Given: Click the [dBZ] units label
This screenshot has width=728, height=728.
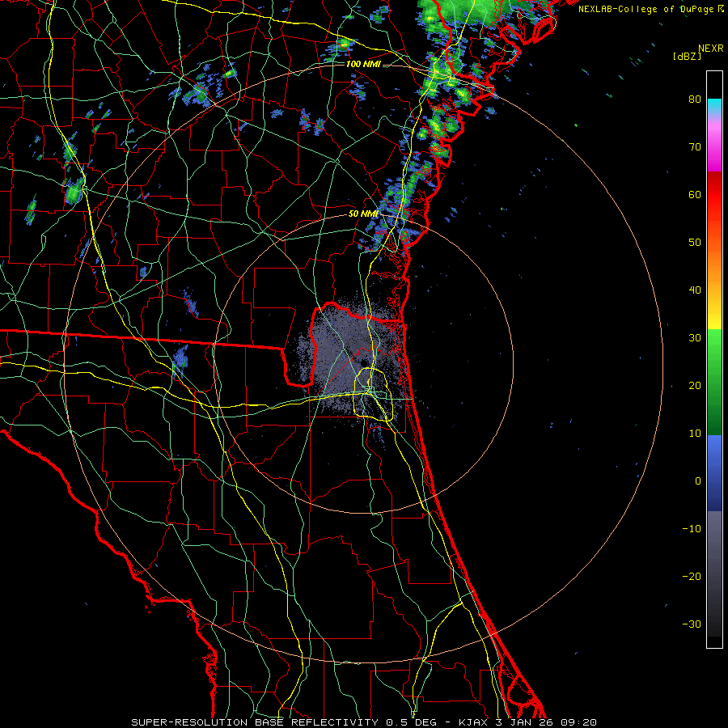Looking at the screenshot, I should coord(687,57).
